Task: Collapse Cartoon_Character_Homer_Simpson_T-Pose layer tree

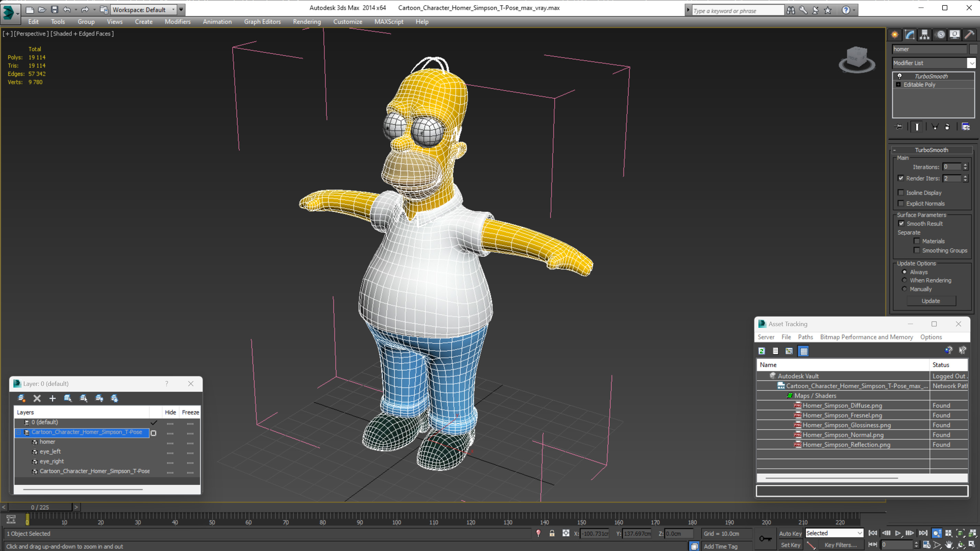Action: (18, 432)
